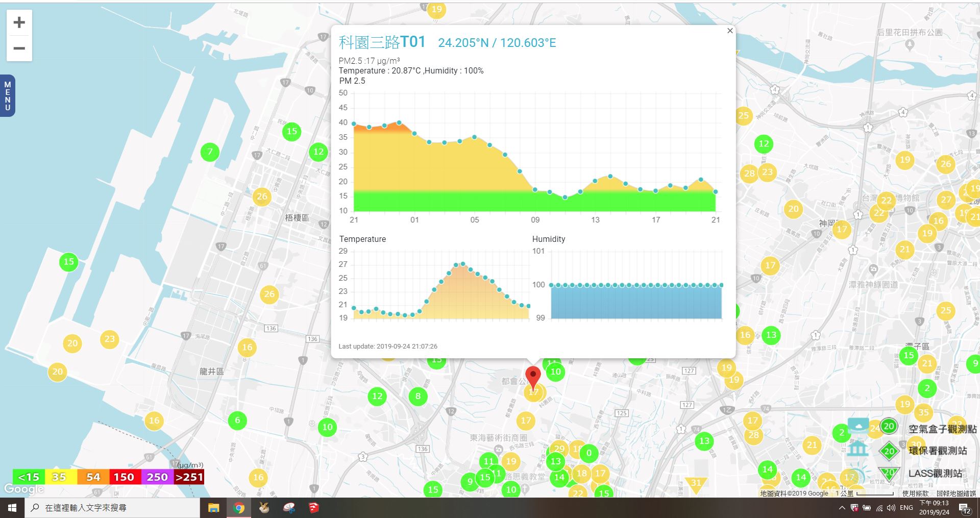Image resolution: width=980 pixels, height=518 pixels.
Task: Click the 科園三路T01 popup title
Action: point(382,42)
